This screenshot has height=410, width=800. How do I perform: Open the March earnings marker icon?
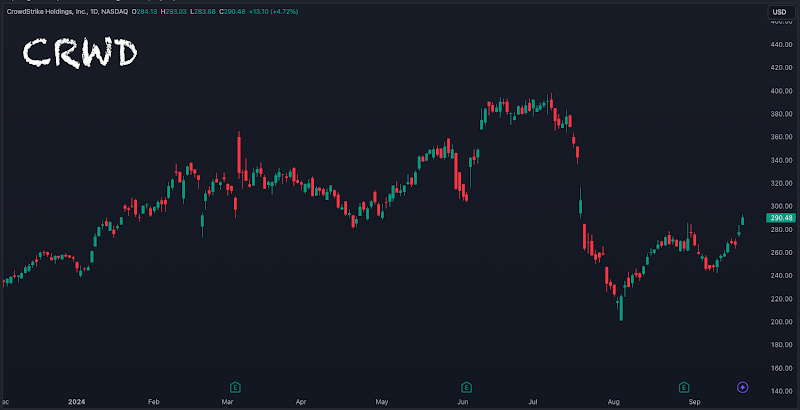tap(235, 387)
